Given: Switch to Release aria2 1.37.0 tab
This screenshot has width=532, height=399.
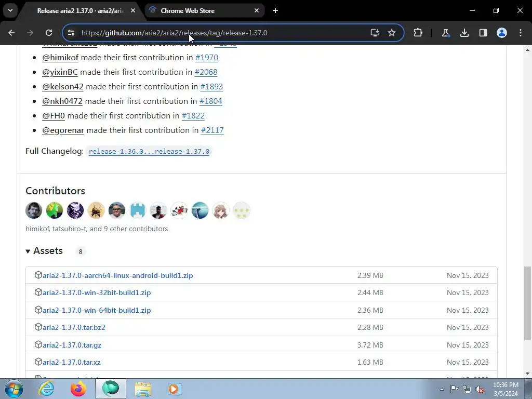Looking at the screenshot, I should pyautogui.click(x=81, y=11).
